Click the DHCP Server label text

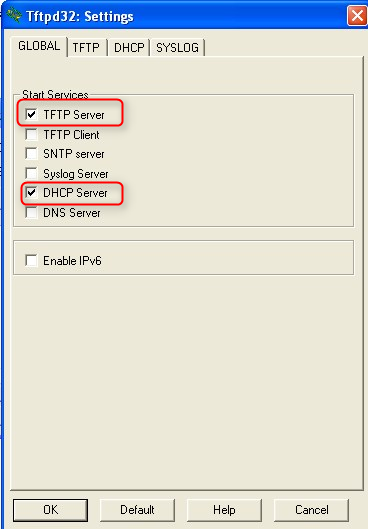pos(75,193)
